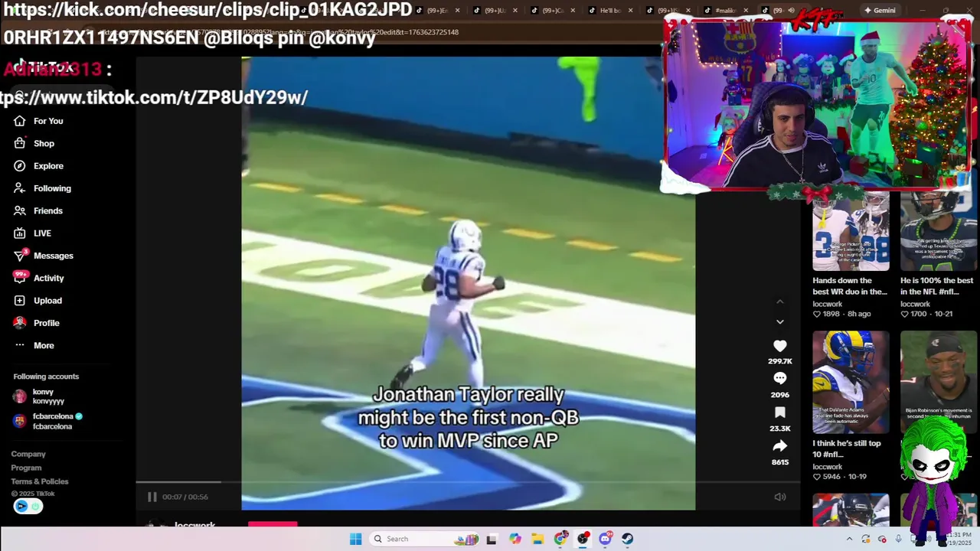Click the microphone tray icon

(x=898, y=539)
